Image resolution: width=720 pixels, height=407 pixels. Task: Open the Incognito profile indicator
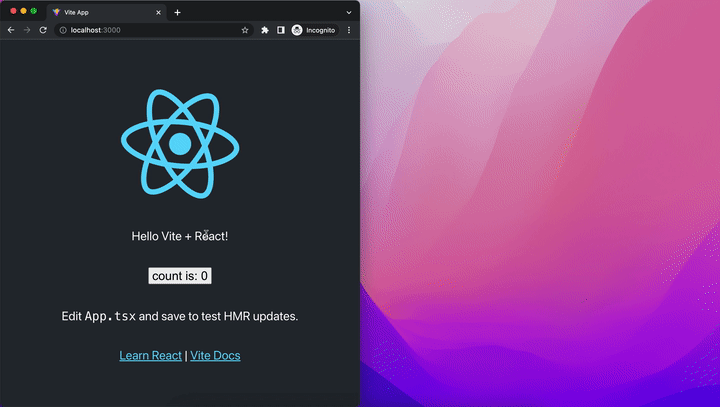coord(314,30)
